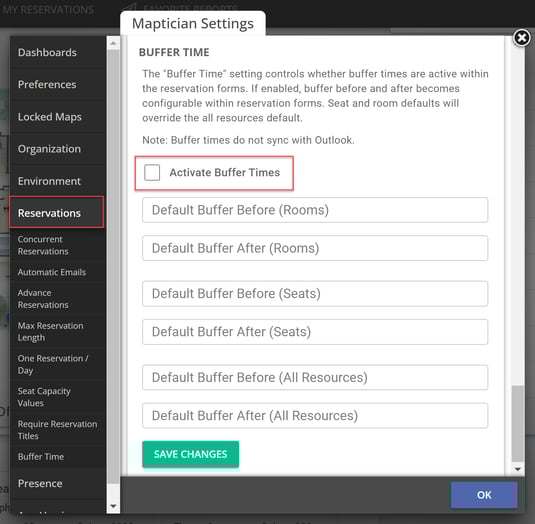
Task: Click Default Buffer After (All Resources) field
Action: click(315, 416)
